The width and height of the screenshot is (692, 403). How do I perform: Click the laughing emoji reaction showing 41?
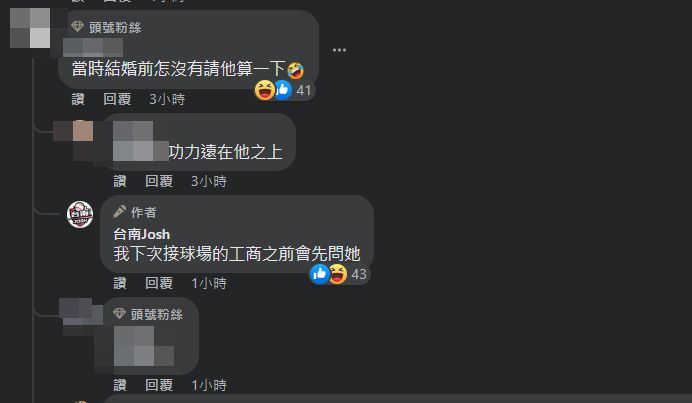265,90
